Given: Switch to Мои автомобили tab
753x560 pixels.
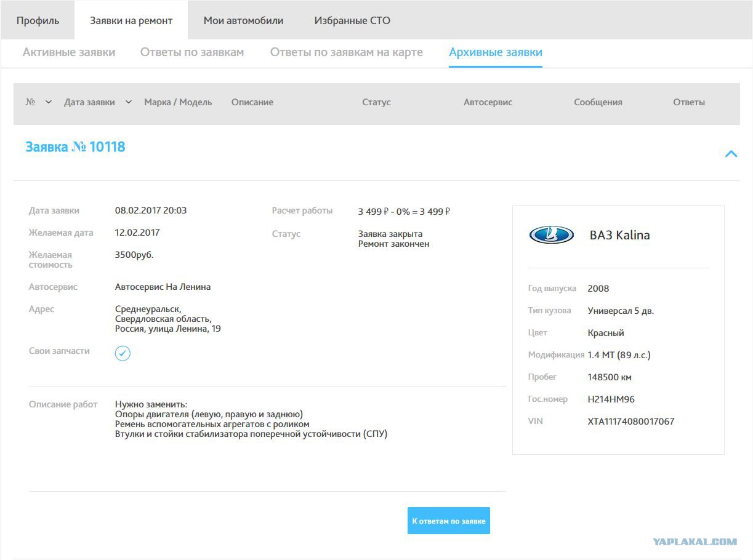Looking at the screenshot, I should click(243, 20).
